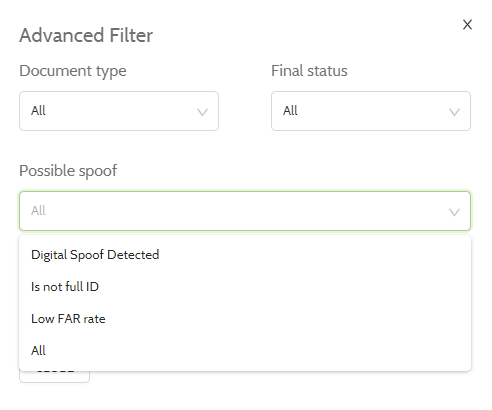
Task: Click the Final status label
Action: tap(309, 71)
